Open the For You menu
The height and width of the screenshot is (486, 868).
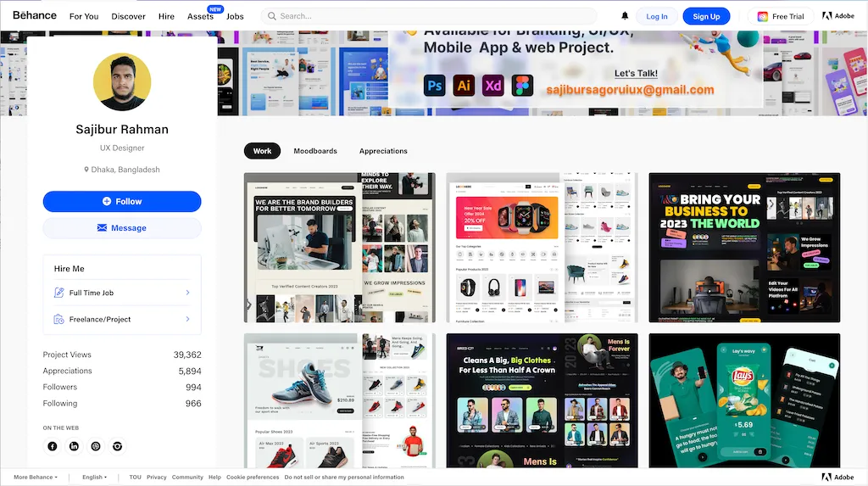pos(84,17)
